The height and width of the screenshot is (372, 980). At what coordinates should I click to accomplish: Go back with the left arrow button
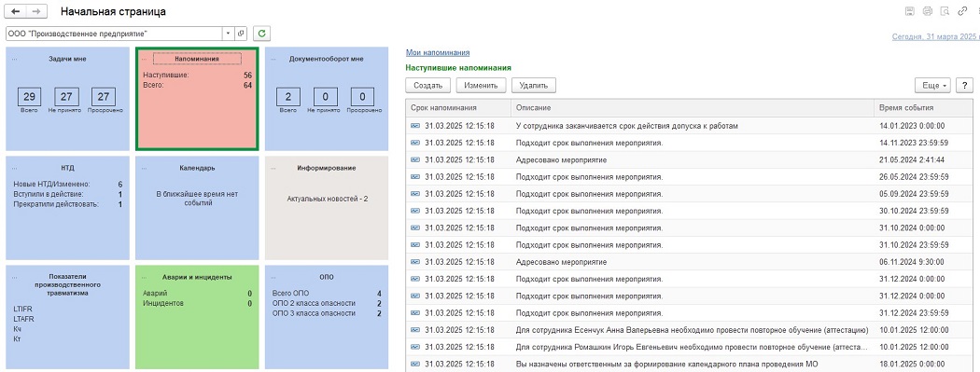pyautogui.click(x=16, y=12)
